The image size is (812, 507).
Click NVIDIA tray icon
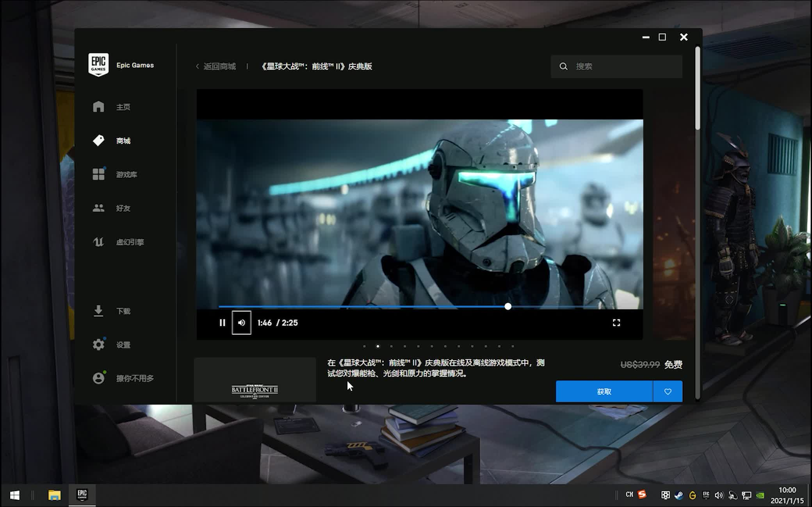click(x=760, y=495)
